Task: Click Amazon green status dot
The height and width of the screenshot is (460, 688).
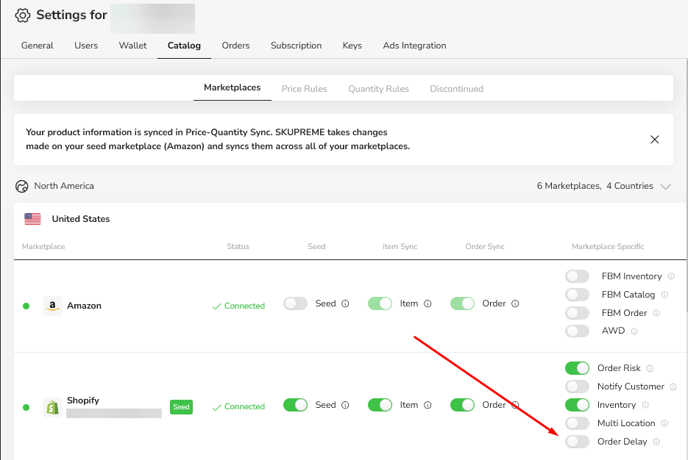Action: click(26, 306)
